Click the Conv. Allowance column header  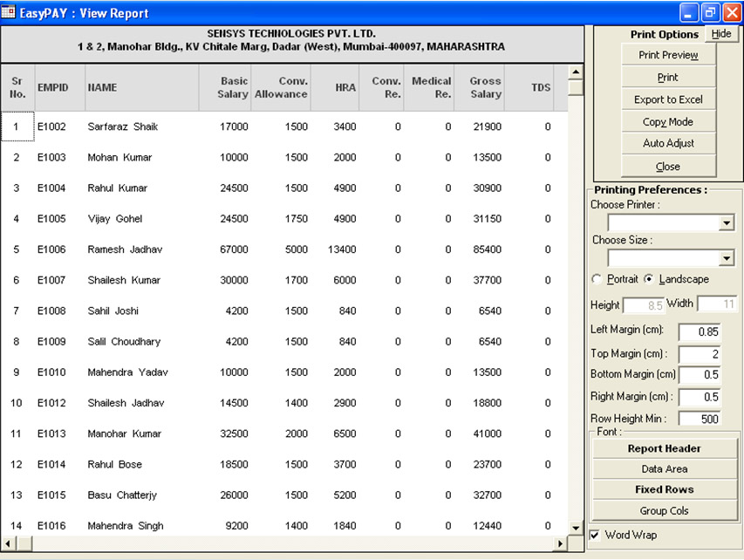point(281,87)
